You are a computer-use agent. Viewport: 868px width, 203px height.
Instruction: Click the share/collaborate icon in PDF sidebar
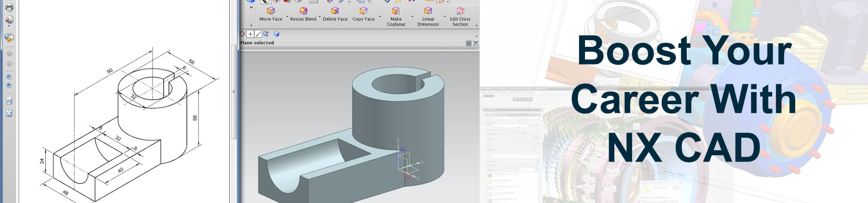point(9,19)
